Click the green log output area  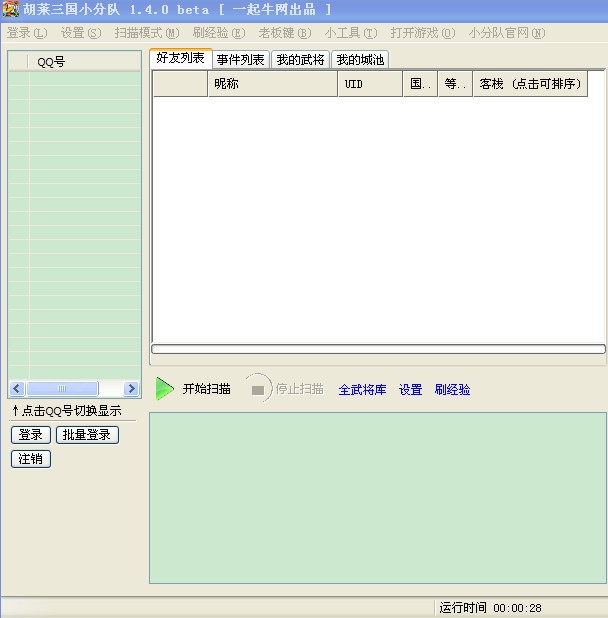[x=378, y=498]
